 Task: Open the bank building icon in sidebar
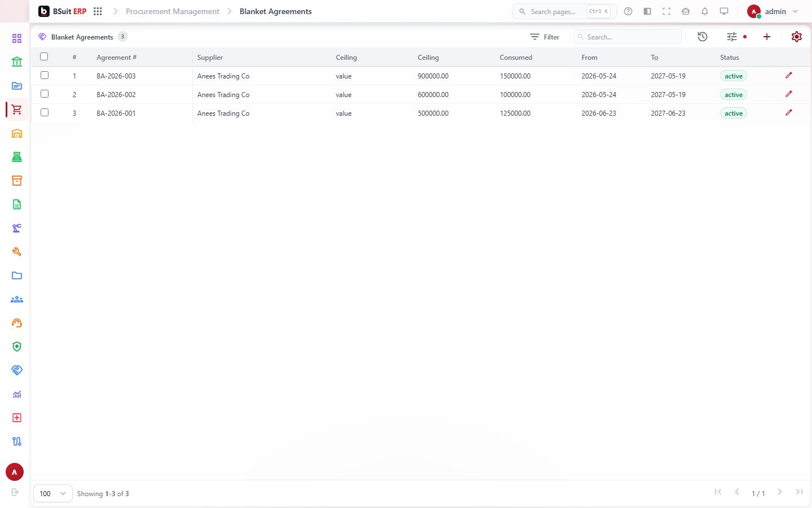pos(17,62)
